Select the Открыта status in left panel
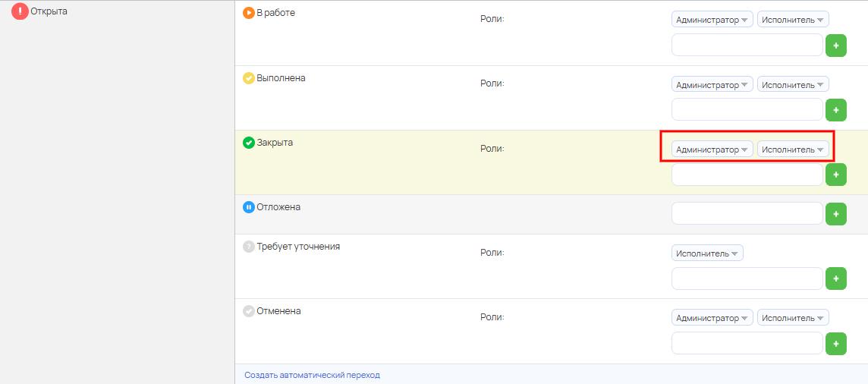 click(x=49, y=11)
